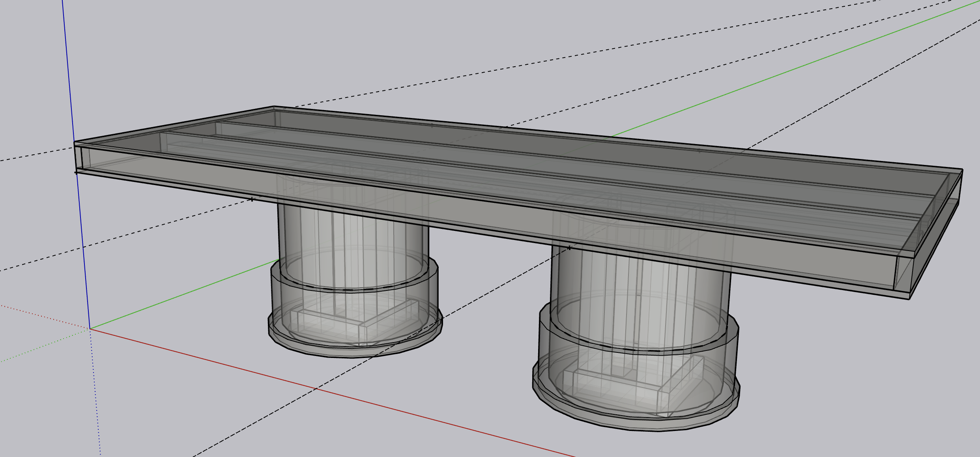
Task: Click the axes origin point
Action: point(90,329)
